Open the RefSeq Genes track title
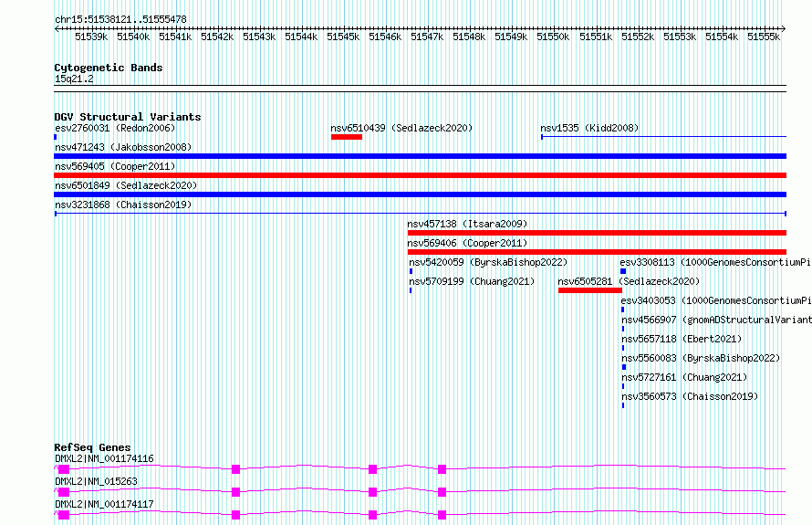812x525 pixels. (92, 447)
